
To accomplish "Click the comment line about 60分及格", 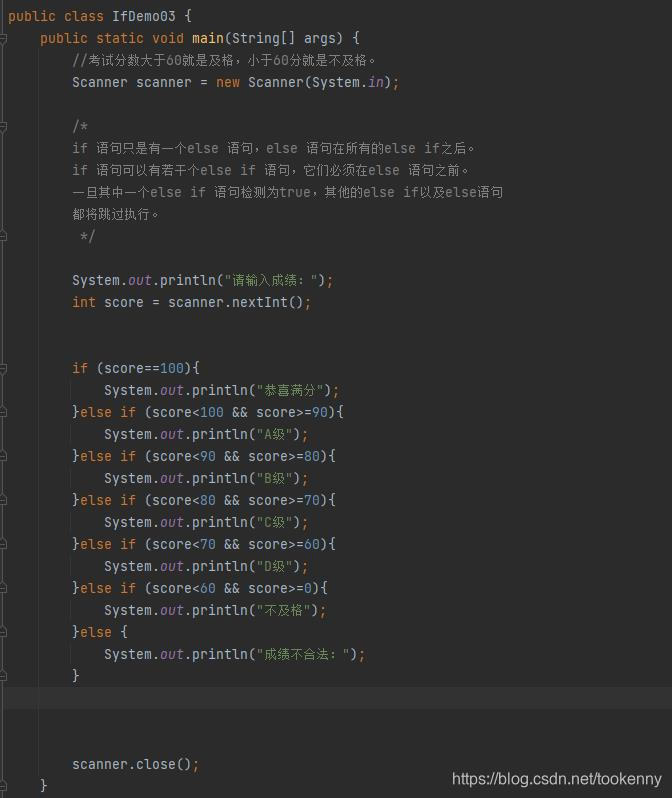I will pos(224,60).
